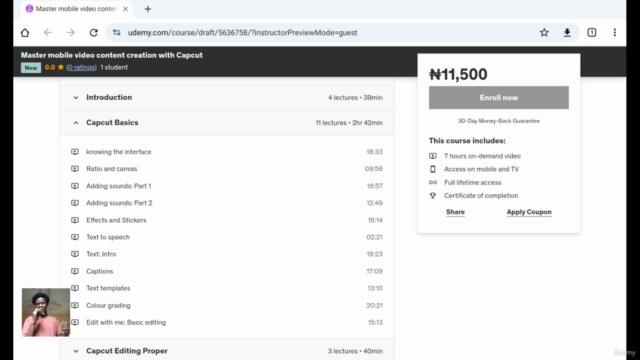Click the ₦11,500 price text
Image resolution: width=640 pixels, height=360 pixels.
[x=458, y=74]
